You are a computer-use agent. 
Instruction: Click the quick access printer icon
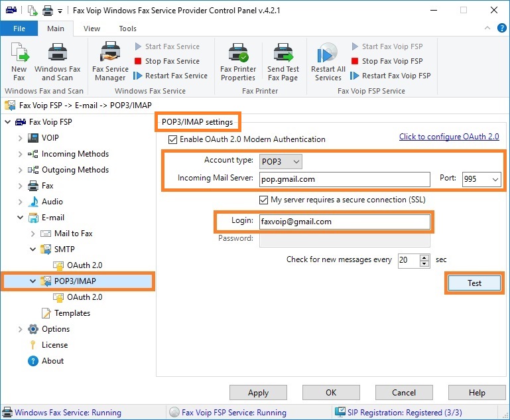48,11
